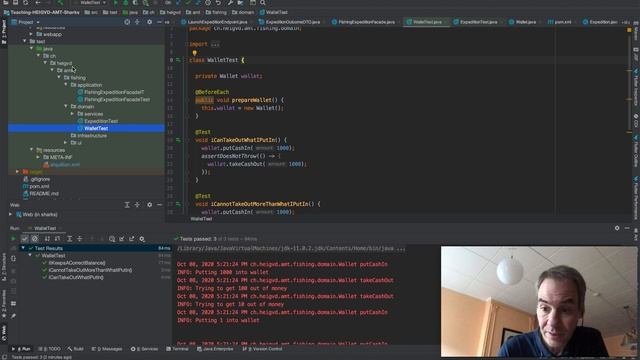
Task: Open gear options in the Web panel header
Action: (x=149, y=205)
